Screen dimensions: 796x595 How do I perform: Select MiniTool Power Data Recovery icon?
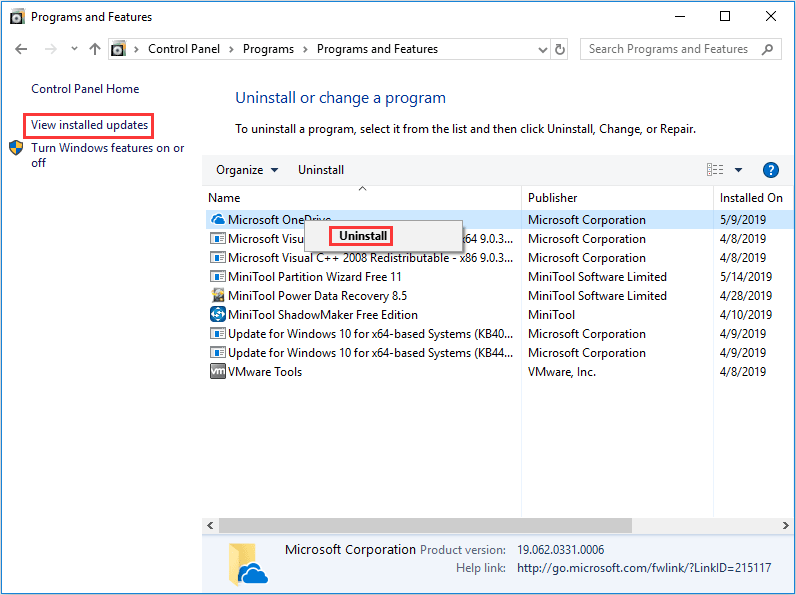pyautogui.click(x=218, y=295)
